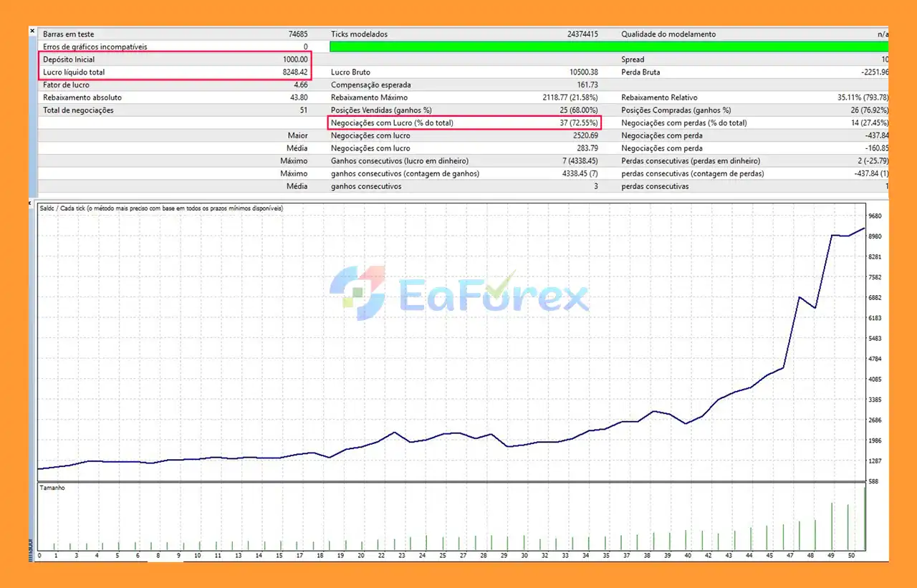Viewport: 917px width, 588px height.
Task: Click the Compensação esperada label
Action: (x=370, y=85)
